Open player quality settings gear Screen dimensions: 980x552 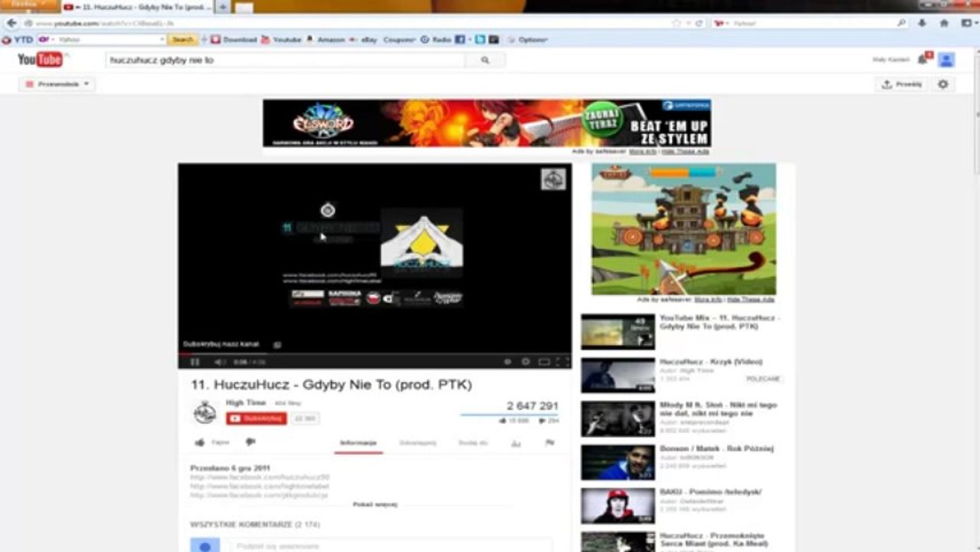click(526, 362)
